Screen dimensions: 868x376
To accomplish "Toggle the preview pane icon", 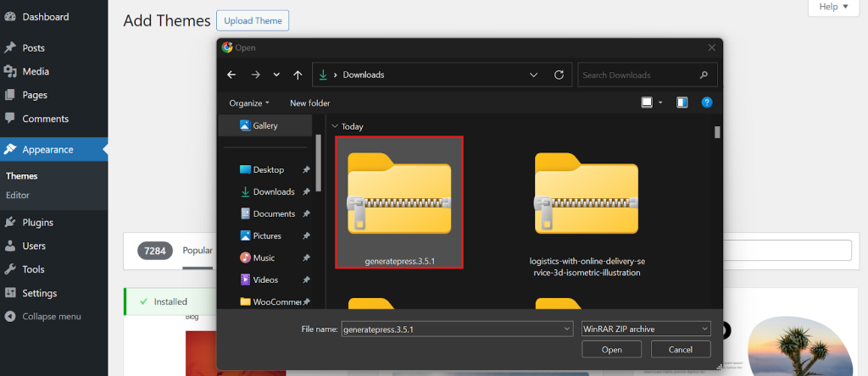I will (x=682, y=102).
